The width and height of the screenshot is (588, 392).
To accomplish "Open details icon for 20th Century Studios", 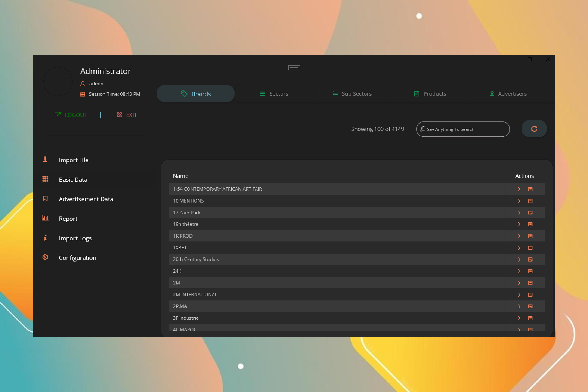I will tap(530, 259).
